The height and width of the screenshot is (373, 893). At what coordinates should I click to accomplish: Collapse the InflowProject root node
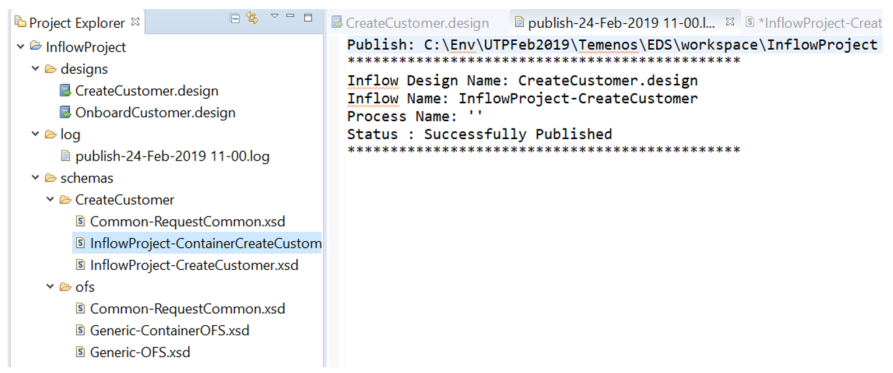coord(21,47)
